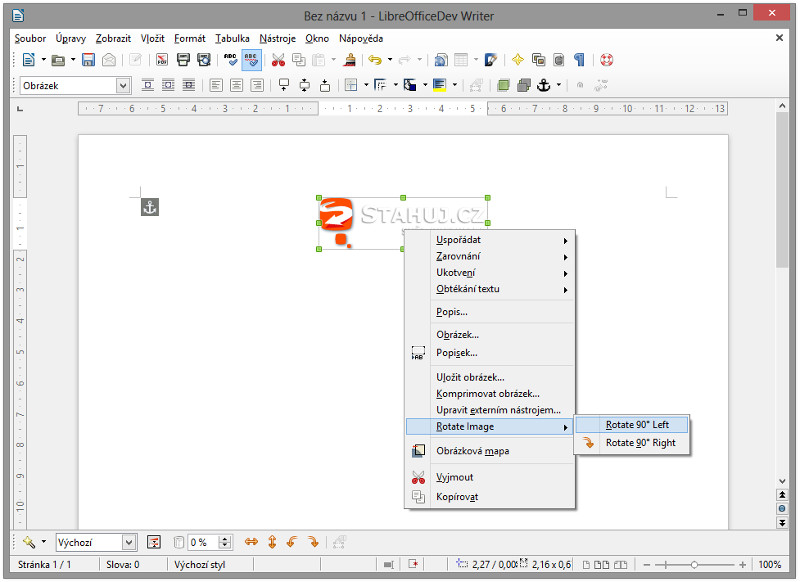Choose Rotate 90° Right from the submenu

632,443
